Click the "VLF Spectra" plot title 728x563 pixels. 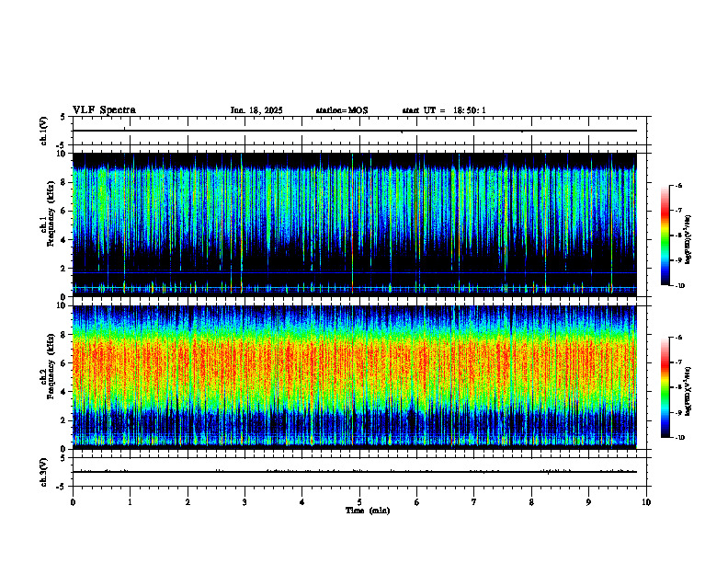click(104, 110)
